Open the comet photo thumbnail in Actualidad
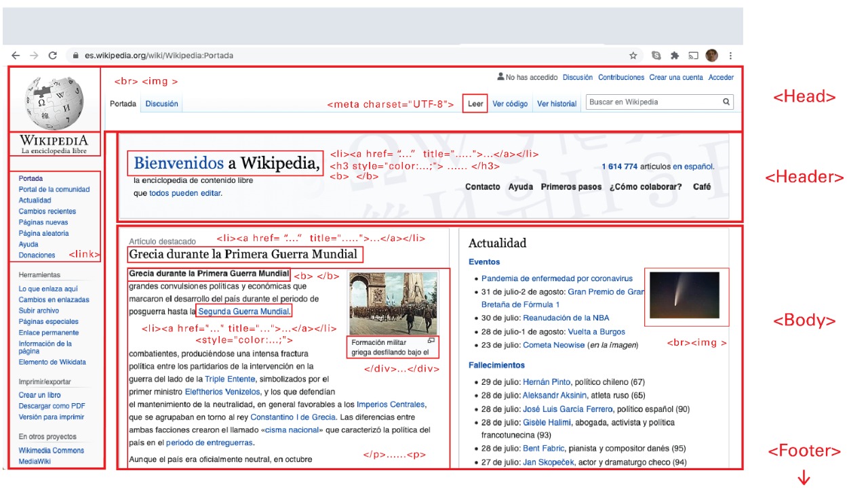This screenshot has width=868, height=498. (x=684, y=295)
